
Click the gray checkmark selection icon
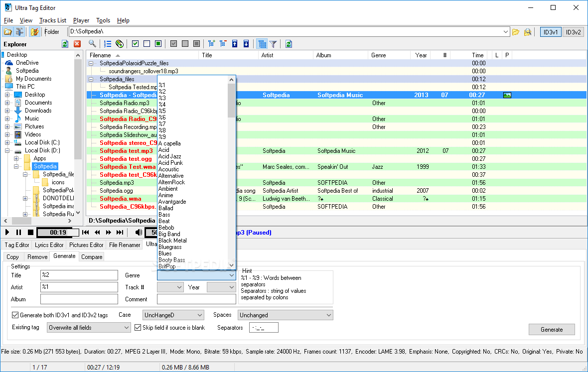[173, 44]
